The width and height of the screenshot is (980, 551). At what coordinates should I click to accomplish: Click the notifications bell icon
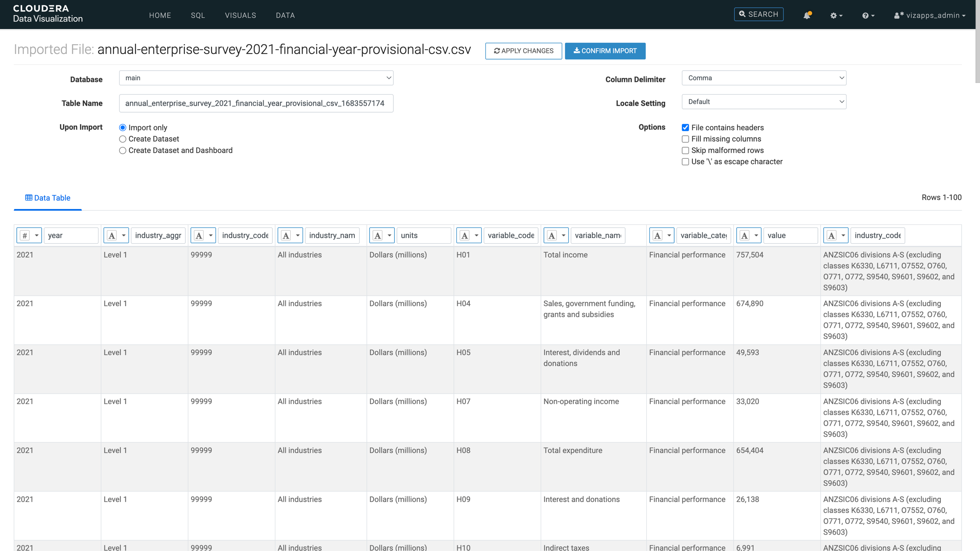click(806, 16)
